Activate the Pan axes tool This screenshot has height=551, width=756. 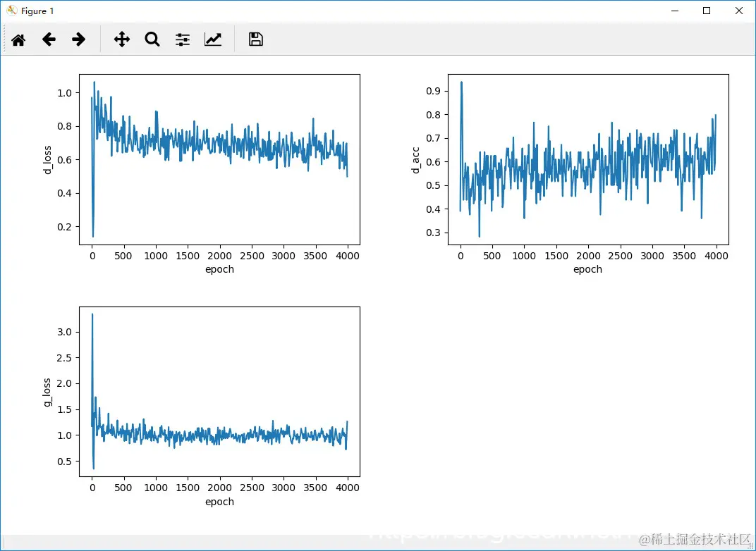pyautogui.click(x=122, y=39)
